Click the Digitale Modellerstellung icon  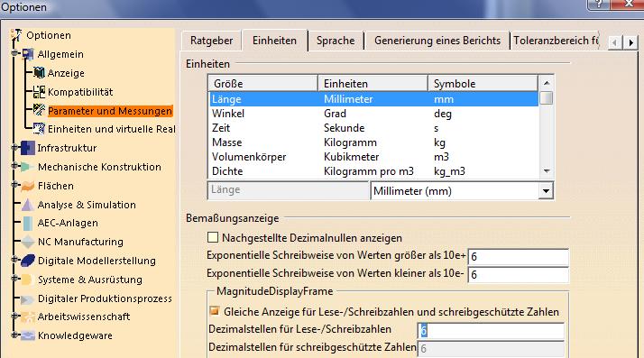(28, 261)
